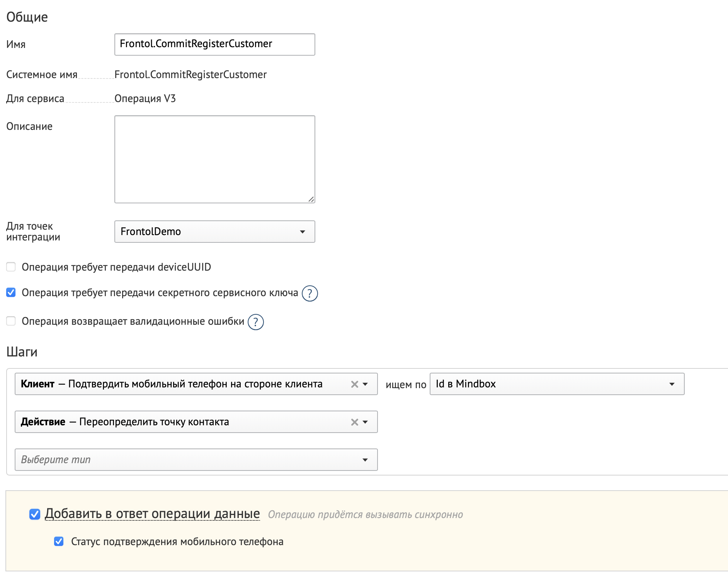
Task: Click 'Операция требует передачи deviceUUID' label text
Action: click(x=116, y=267)
